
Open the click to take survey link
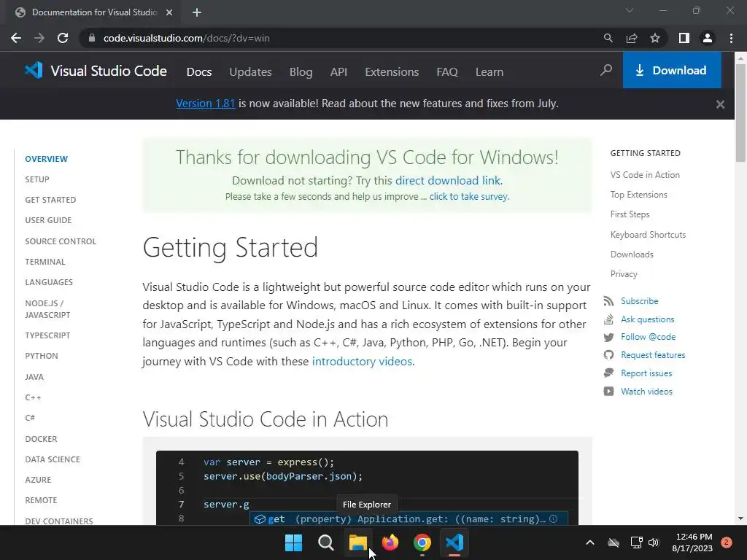click(x=469, y=196)
